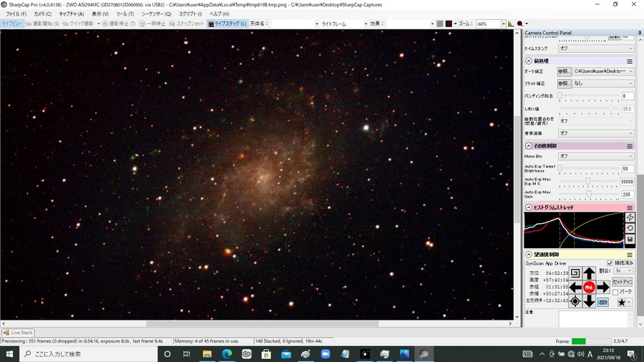Click the クイック撮影 quick capture button

point(78,24)
